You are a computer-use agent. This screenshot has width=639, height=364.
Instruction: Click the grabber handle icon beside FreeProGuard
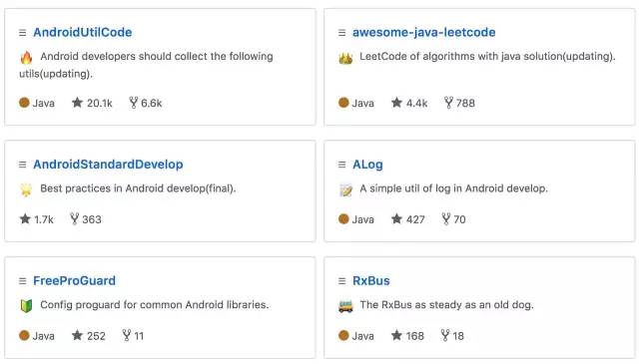point(22,281)
